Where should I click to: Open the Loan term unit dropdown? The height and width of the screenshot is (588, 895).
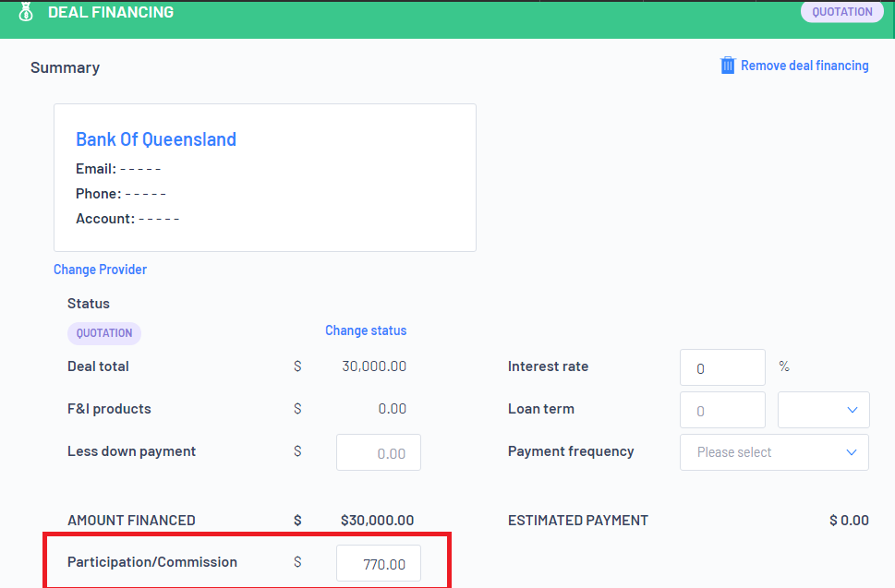pyautogui.click(x=823, y=410)
